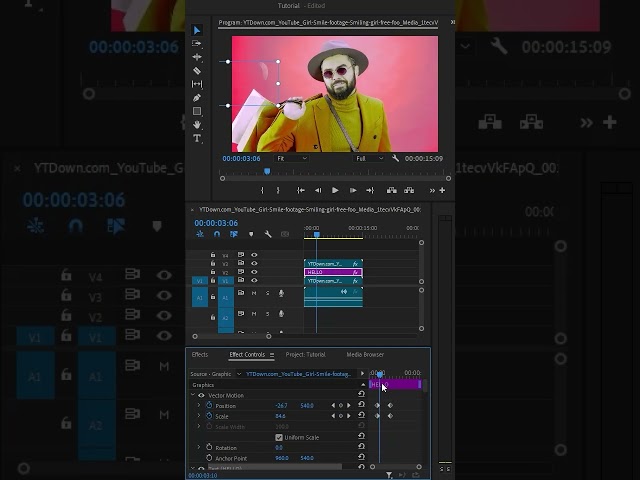Click the timeline playhead marker

coord(317,235)
